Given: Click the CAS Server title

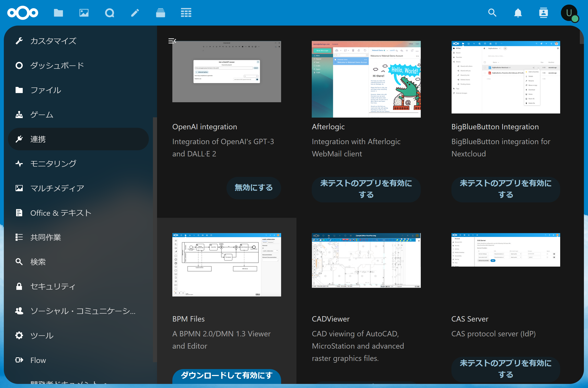Looking at the screenshot, I should click(470, 319).
